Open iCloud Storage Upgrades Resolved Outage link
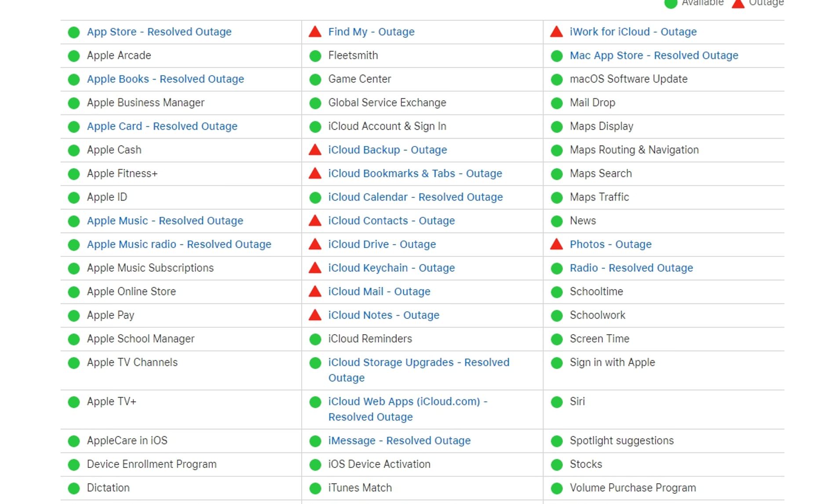This screenshot has width=839, height=504. (419, 370)
